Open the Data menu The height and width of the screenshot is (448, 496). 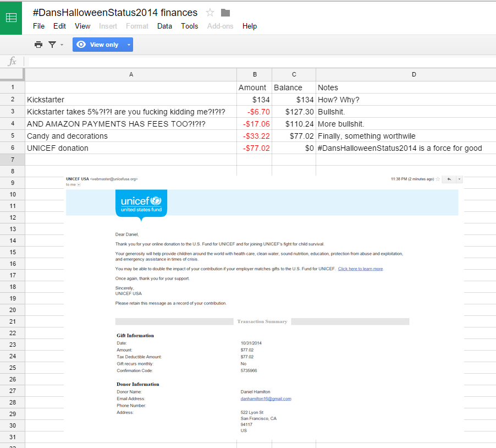click(164, 26)
